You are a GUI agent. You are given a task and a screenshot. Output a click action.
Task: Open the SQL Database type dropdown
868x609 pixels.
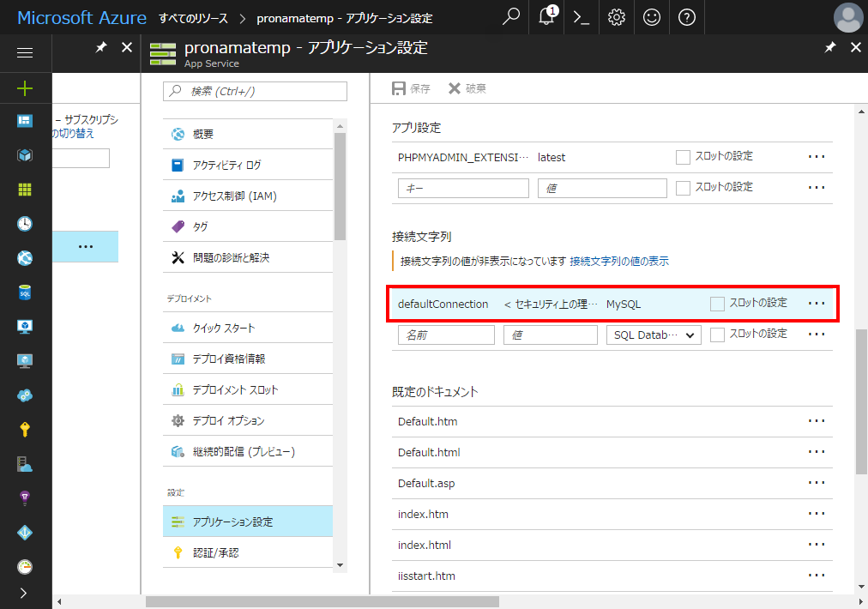[654, 335]
